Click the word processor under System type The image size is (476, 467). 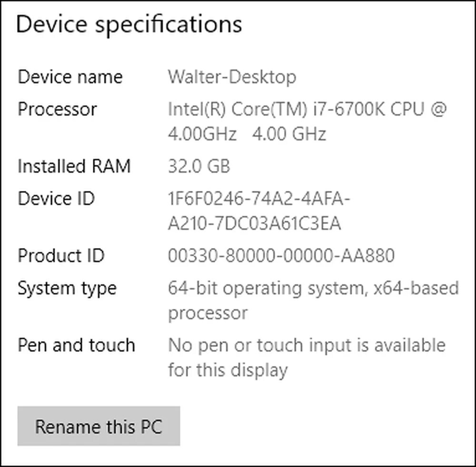(208, 313)
